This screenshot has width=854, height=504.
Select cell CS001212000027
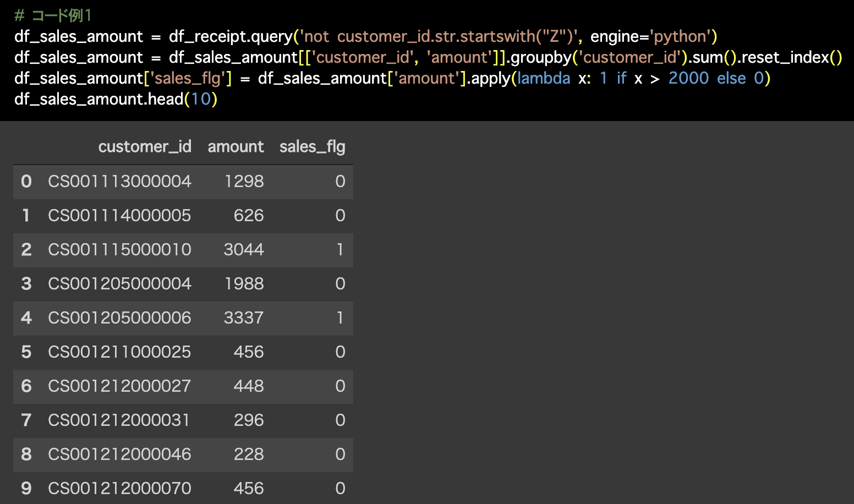click(119, 386)
